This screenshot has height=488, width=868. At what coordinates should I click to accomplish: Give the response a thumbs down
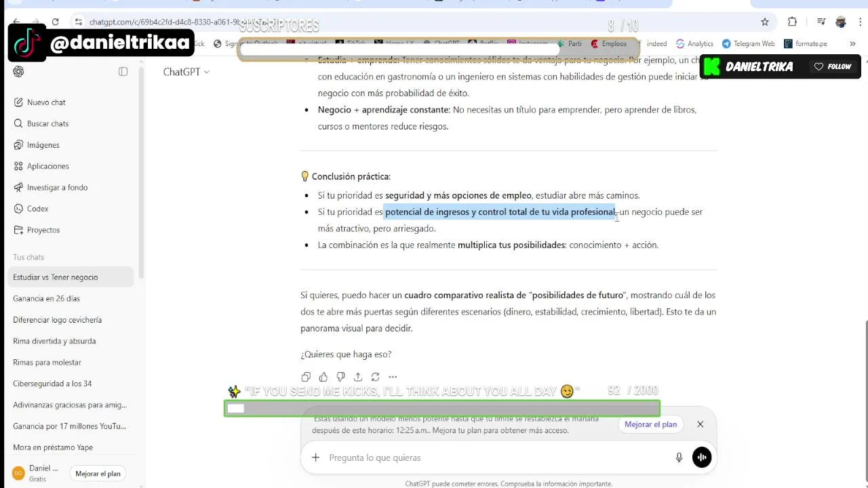click(340, 377)
